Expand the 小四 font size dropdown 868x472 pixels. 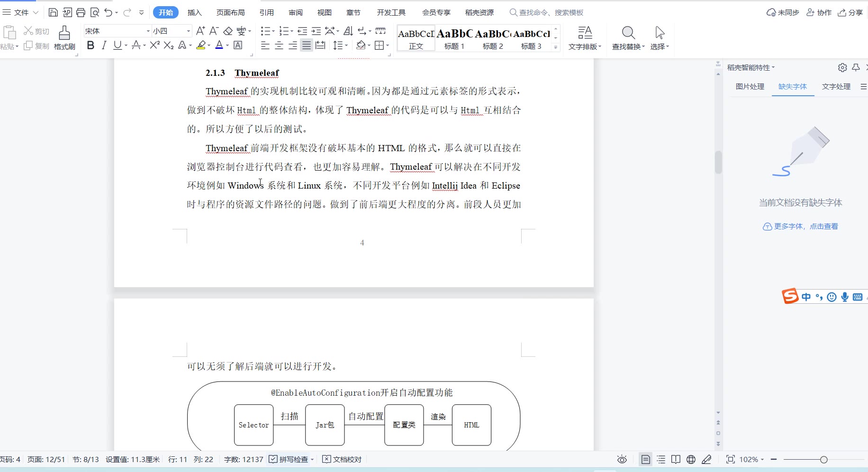tap(189, 31)
